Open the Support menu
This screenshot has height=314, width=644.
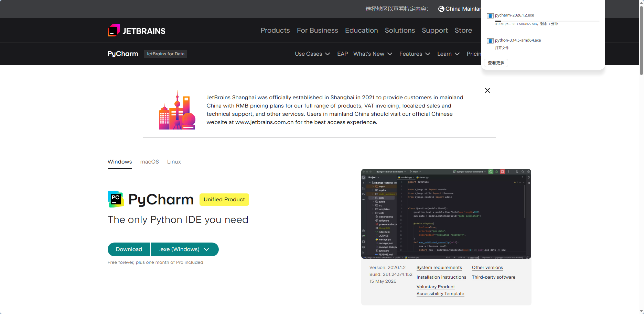[x=435, y=30]
